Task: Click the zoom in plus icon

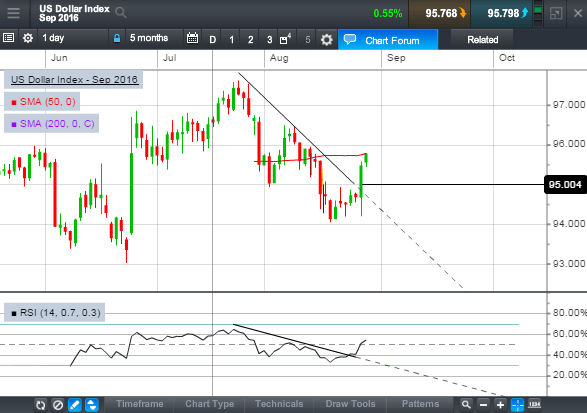Action: pyautogui.click(x=500, y=405)
